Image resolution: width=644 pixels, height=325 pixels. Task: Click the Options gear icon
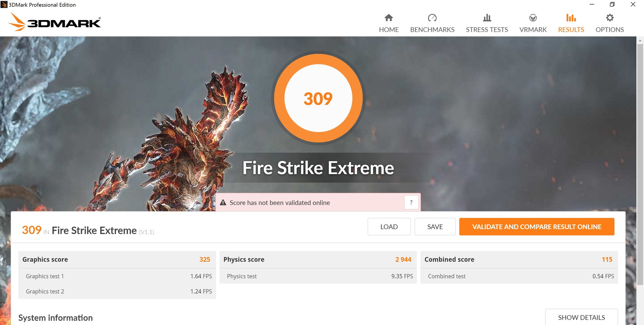pyautogui.click(x=610, y=17)
